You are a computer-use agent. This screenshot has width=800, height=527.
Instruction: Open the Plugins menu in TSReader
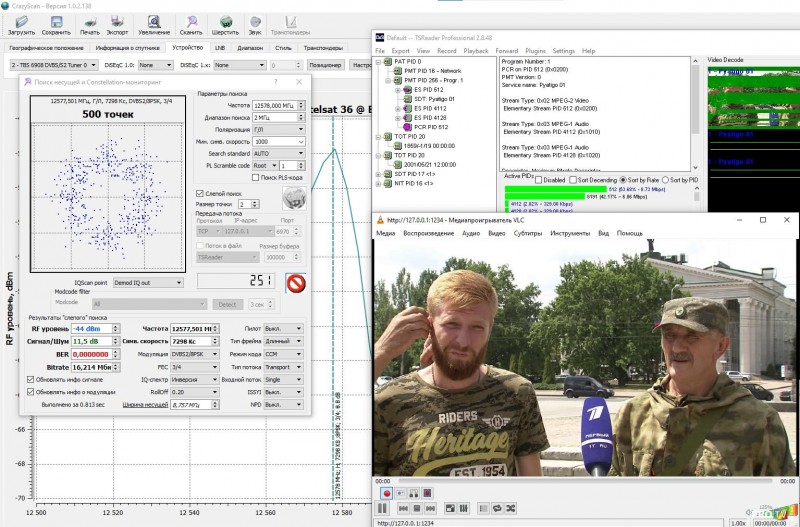[x=535, y=50]
